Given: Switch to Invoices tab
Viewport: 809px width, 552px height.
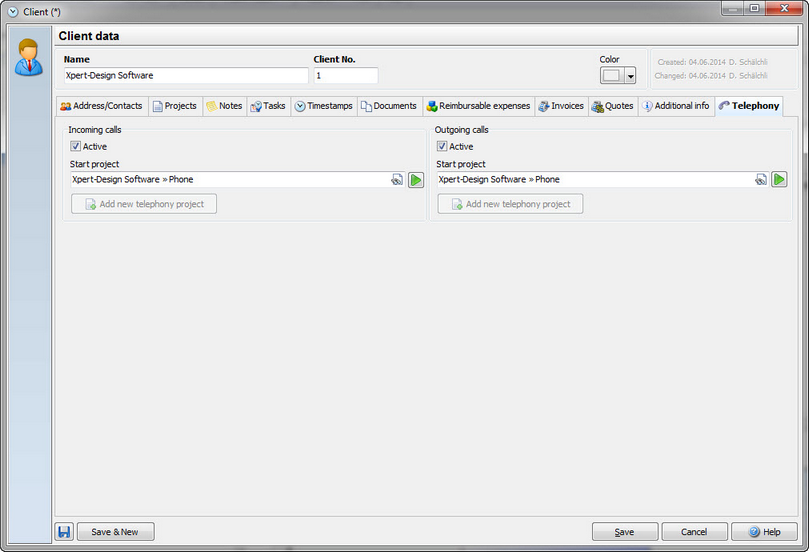Looking at the screenshot, I should click(x=561, y=106).
